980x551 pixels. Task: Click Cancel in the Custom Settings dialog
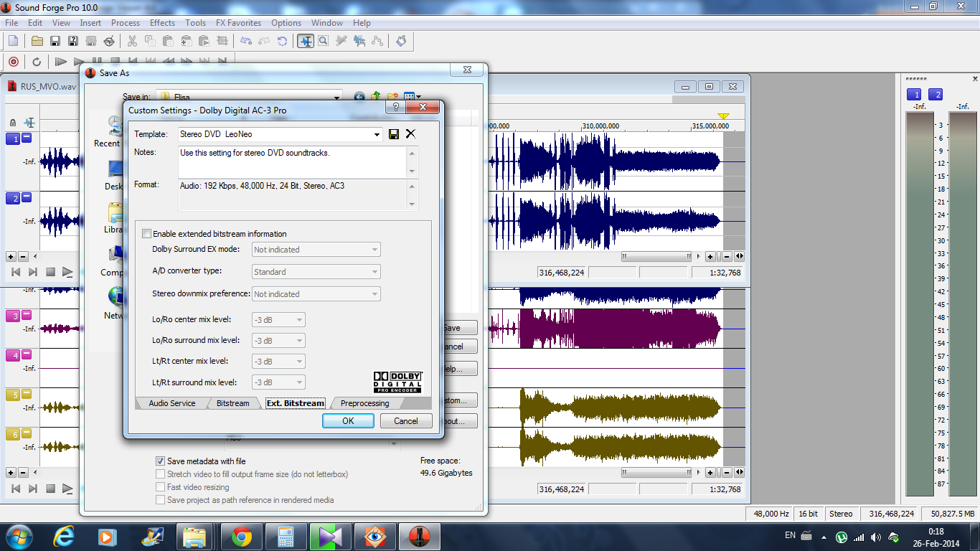[405, 421]
